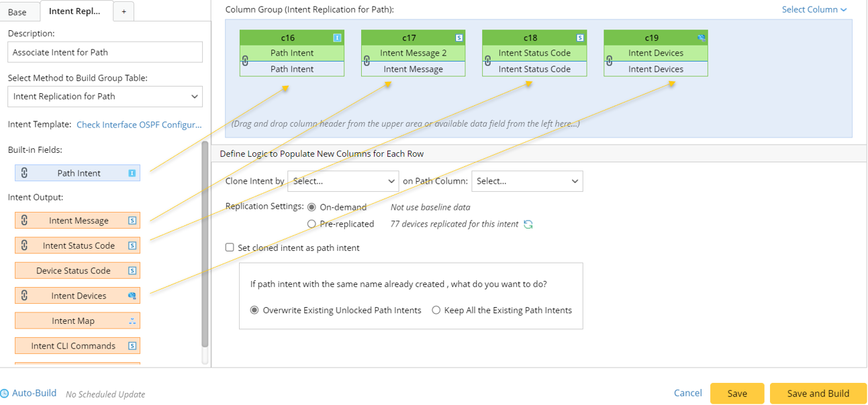The image size is (868, 405).
Task: Click the type icon on column c19
Action: [x=701, y=38]
